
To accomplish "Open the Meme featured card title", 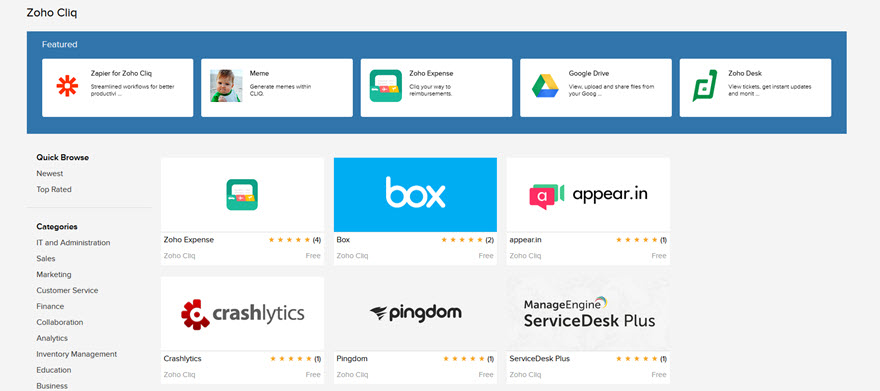I will point(259,73).
